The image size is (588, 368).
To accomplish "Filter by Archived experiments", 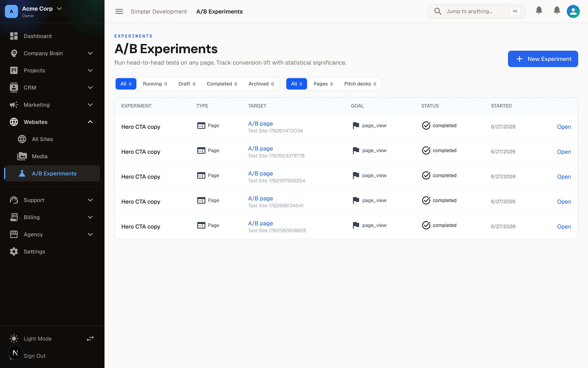I will (261, 84).
